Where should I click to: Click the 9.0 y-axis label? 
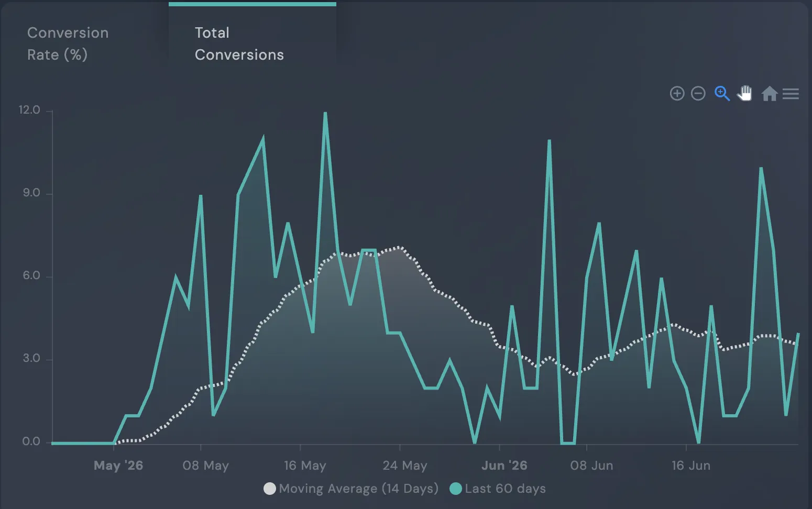[x=31, y=193]
